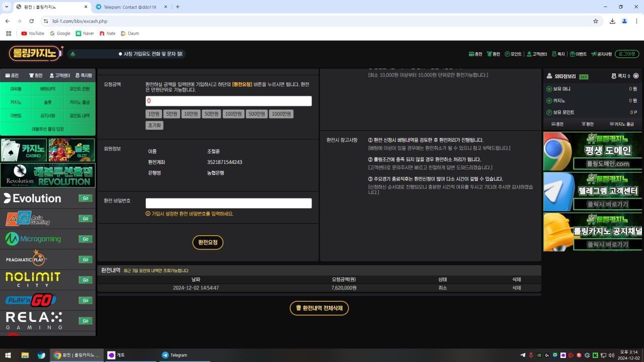Image resolution: width=644 pixels, height=362 pixels.
Task: Switch to the Telegram Contact browser tab
Action: 131,7
